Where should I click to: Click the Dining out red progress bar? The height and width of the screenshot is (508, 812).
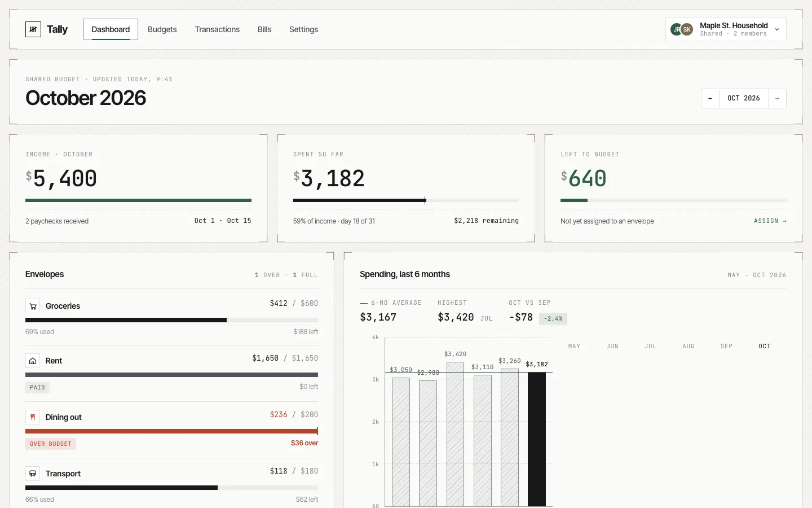(171, 431)
